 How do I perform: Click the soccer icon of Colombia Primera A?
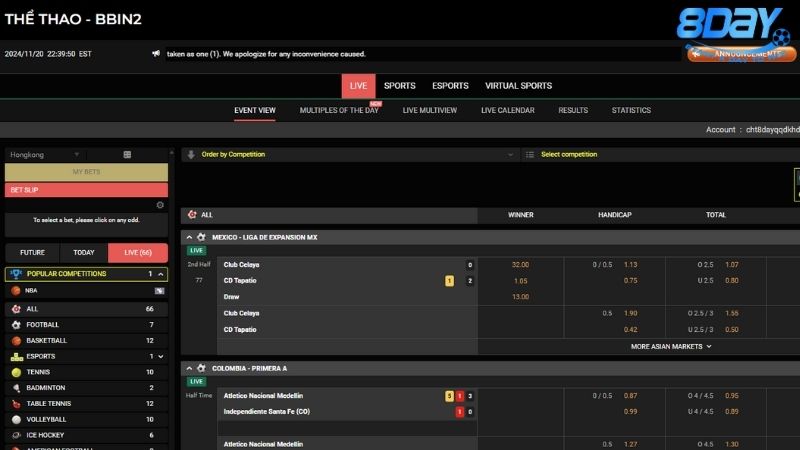point(201,368)
